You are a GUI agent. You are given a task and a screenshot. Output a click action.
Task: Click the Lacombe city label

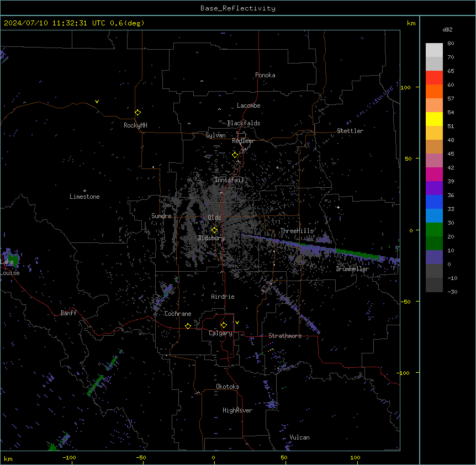click(248, 105)
